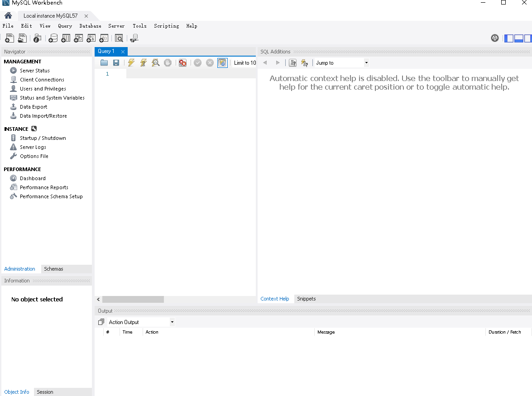Image resolution: width=532 pixels, height=396 pixels.
Task: Create a new SQL tab icon
Action: tap(10, 38)
